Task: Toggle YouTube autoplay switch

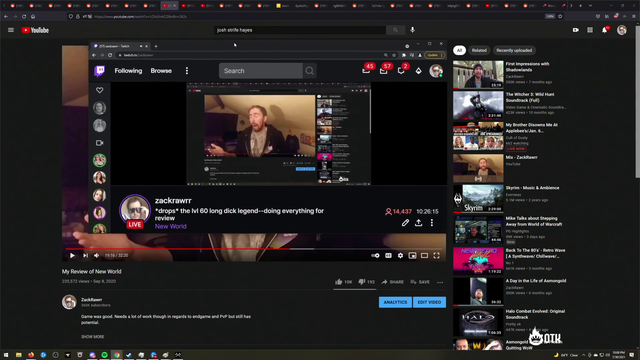Action: (x=375, y=256)
